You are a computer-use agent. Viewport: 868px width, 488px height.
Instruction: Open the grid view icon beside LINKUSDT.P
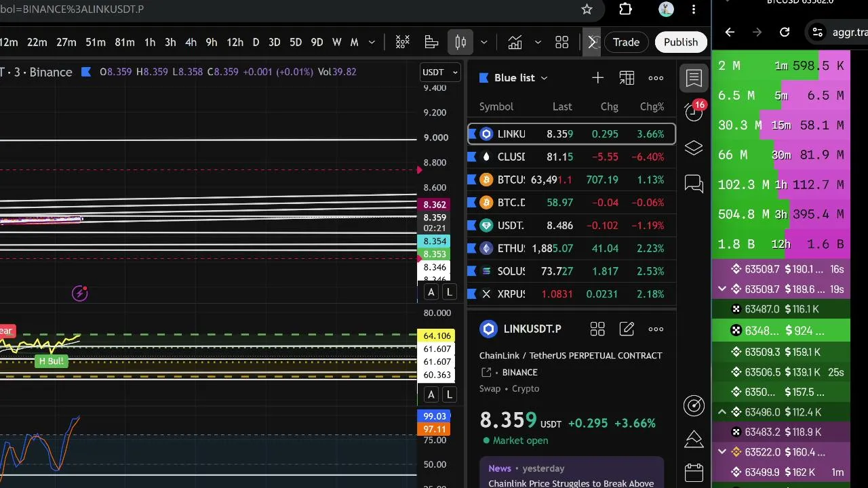click(597, 329)
